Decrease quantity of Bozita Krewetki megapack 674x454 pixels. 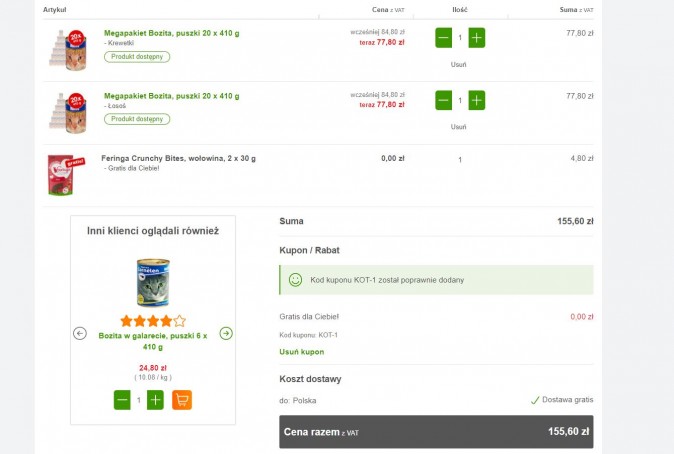pos(443,38)
